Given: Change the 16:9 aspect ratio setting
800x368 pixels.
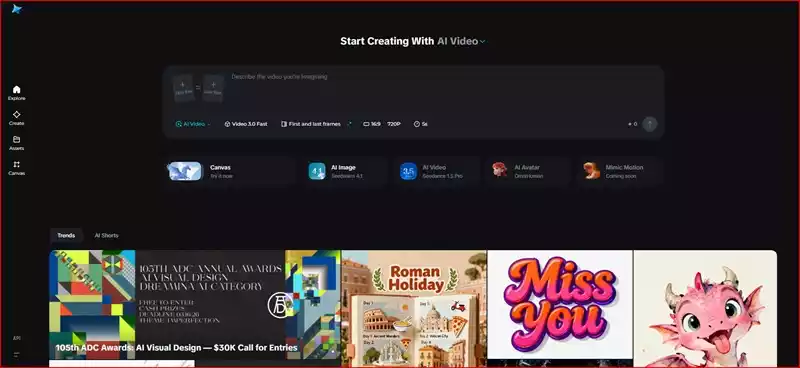Looking at the screenshot, I should (x=372, y=124).
